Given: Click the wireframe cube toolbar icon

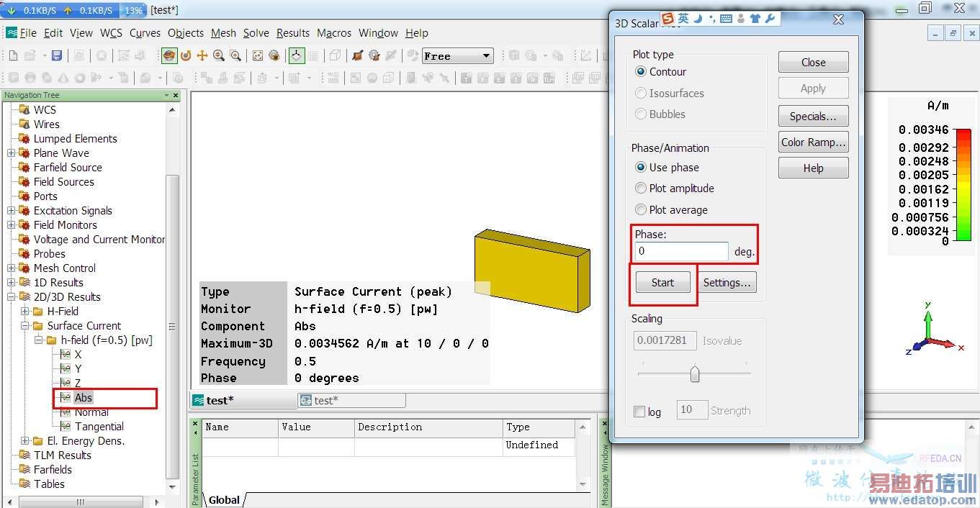Looking at the screenshot, I should pyautogui.click(x=335, y=55).
